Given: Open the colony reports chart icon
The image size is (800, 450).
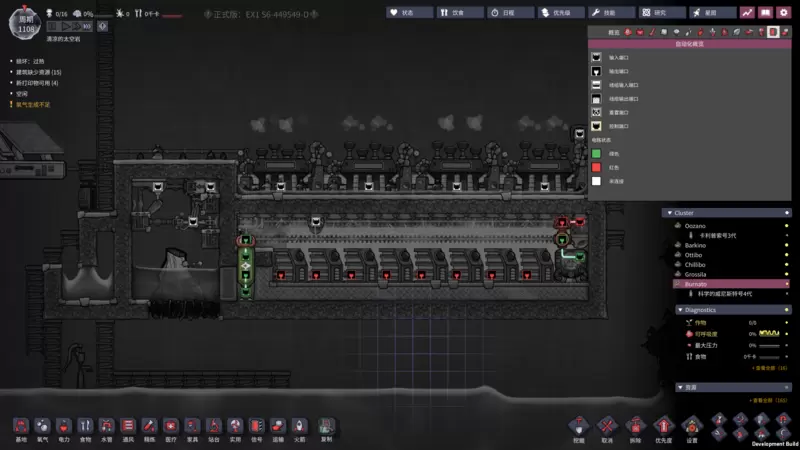Looking at the screenshot, I should 747,13.
